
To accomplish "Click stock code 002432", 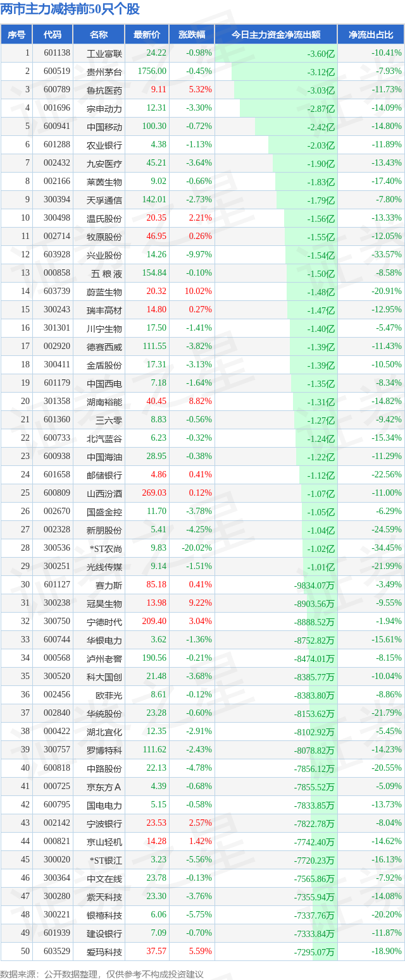I will click(58, 163).
